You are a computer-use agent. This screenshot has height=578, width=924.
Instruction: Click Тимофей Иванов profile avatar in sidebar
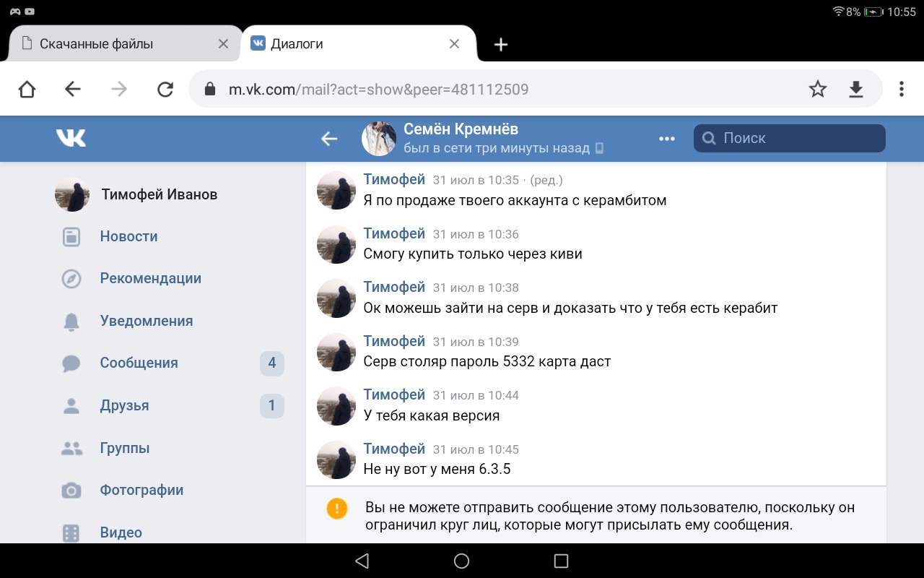72,194
